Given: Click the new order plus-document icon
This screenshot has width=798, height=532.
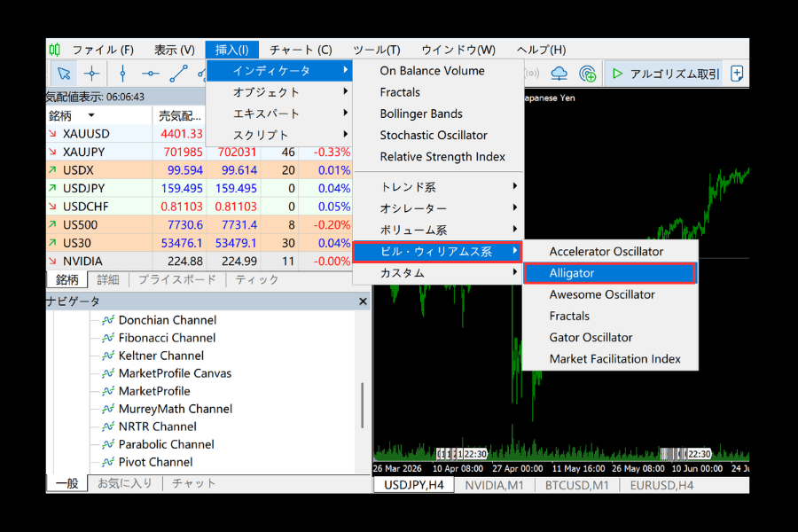Looking at the screenshot, I should [x=737, y=74].
